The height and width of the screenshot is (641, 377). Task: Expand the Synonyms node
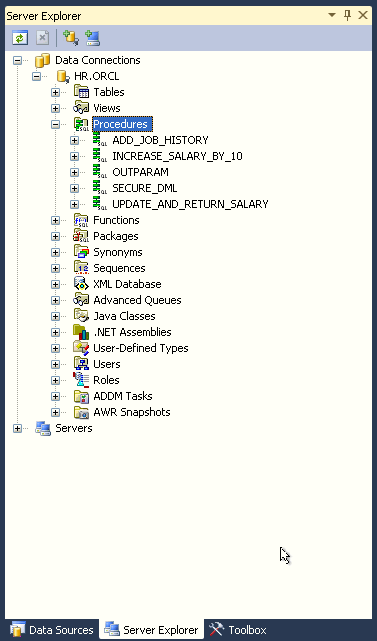pos(55,252)
